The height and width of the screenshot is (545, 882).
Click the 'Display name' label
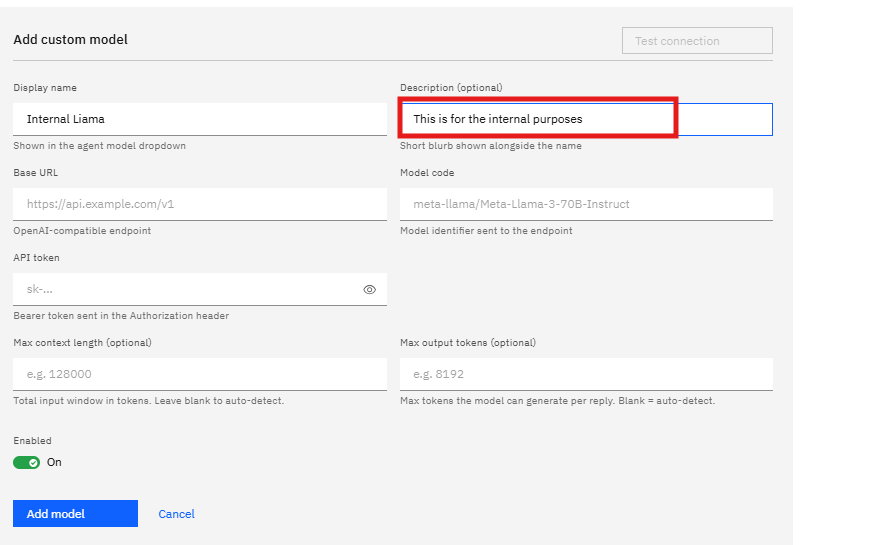tap(45, 88)
